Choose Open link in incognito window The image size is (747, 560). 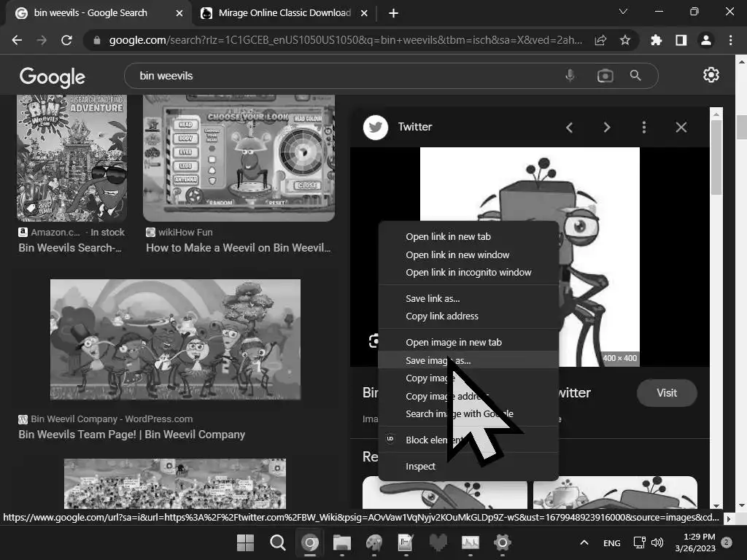(468, 273)
